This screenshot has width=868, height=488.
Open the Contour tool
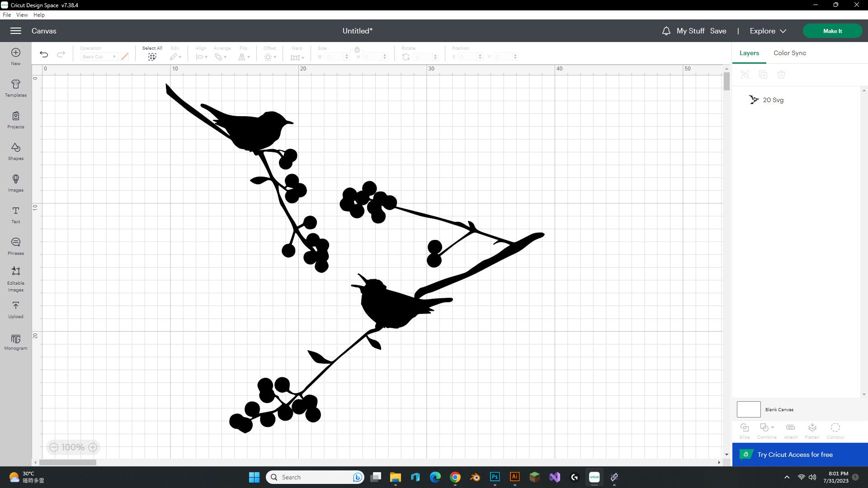(835, 428)
